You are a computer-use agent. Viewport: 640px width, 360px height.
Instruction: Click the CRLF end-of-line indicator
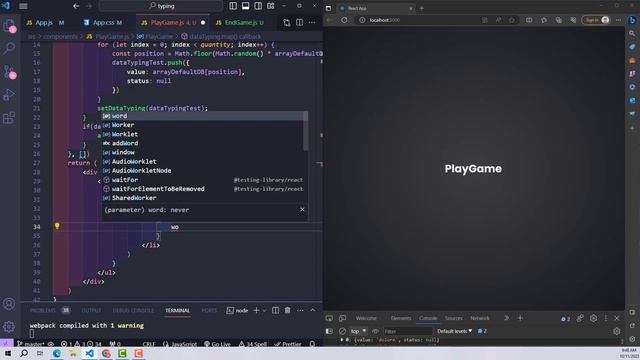149,344
